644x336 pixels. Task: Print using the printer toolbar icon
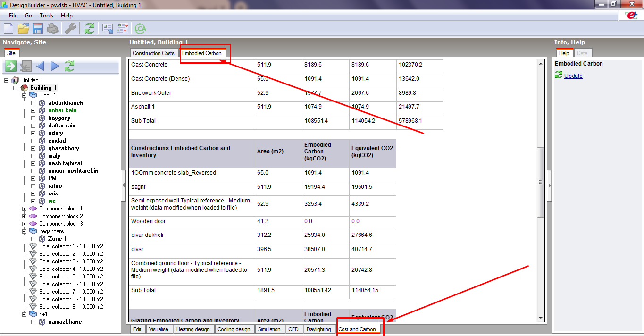coord(52,28)
